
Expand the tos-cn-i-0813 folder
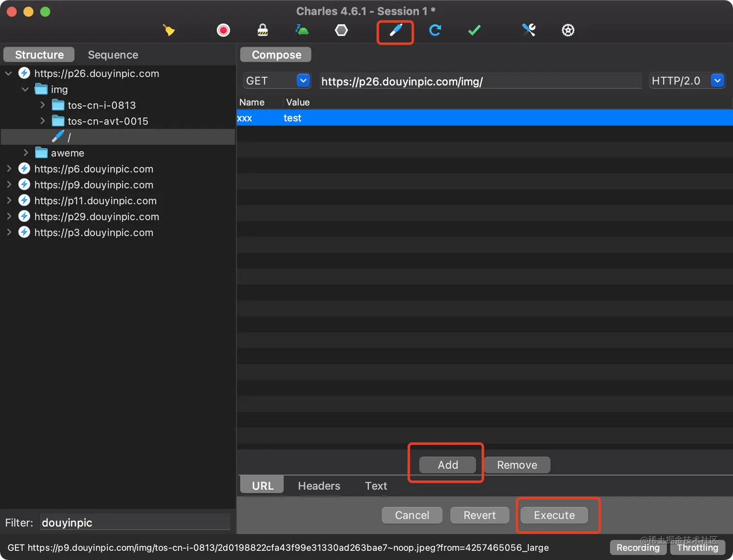tap(42, 105)
